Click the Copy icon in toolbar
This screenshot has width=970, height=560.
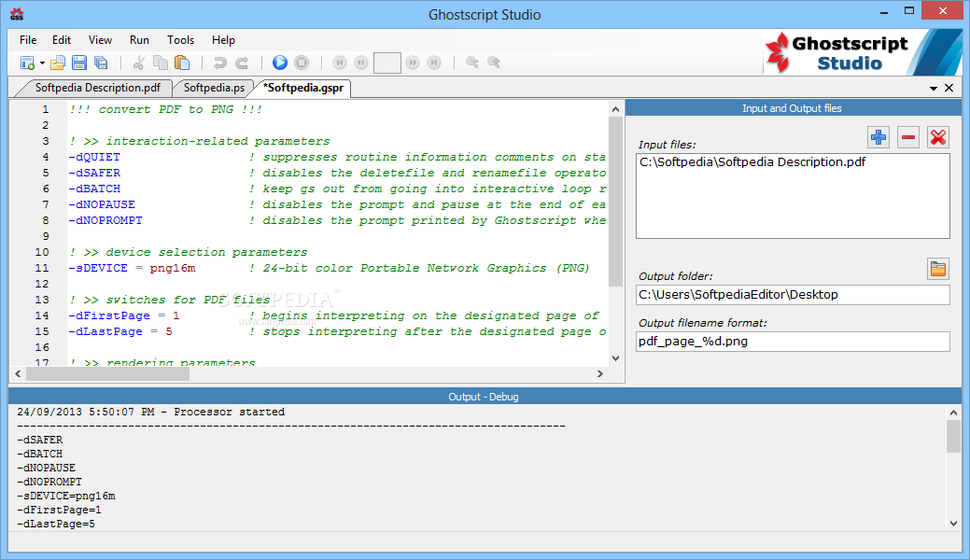coord(161,63)
